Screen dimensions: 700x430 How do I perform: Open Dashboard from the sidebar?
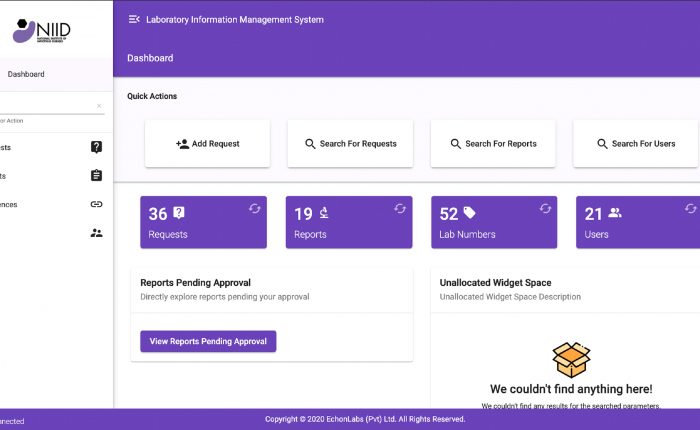[x=26, y=74]
